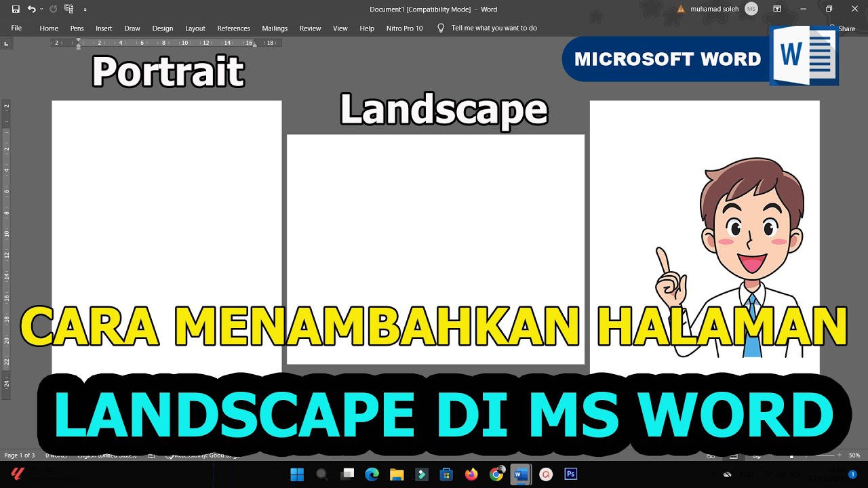
Task: Click the cloud icon in system tray
Action: tap(728, 474)
